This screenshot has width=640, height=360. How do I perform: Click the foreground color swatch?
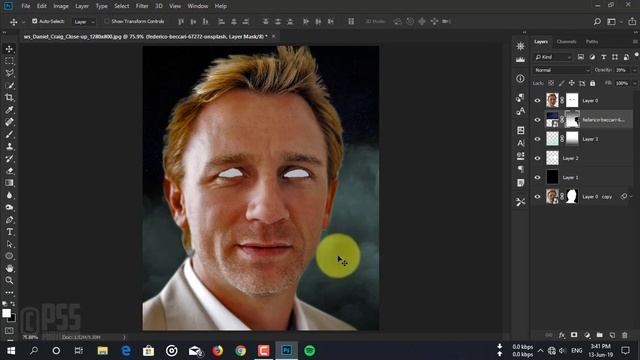pyautogui.click(x=6, y=313)
